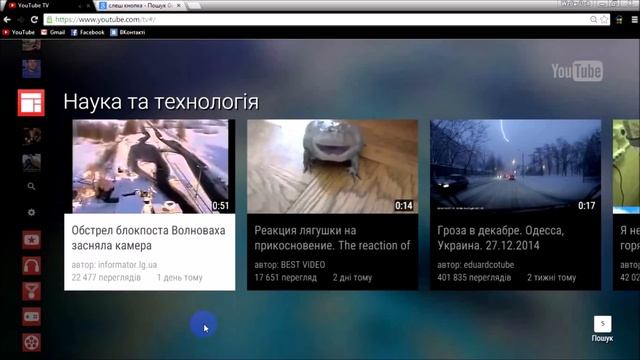Open the settings gear in the sidebar
This screenshot has width=640, height=360.
pyautogui.click(x=31, y=212)
